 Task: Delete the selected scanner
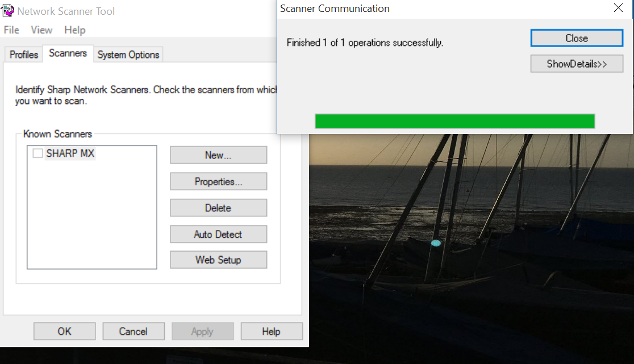point(218,207)
